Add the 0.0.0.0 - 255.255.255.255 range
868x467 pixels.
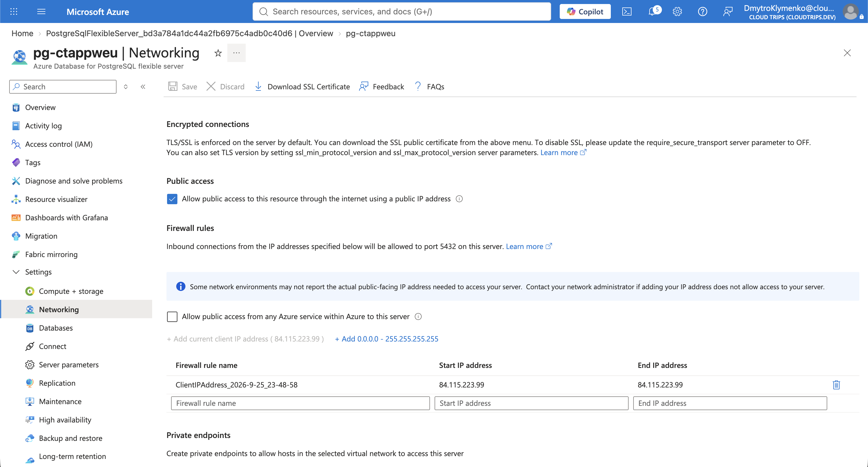tap(386, 339)
